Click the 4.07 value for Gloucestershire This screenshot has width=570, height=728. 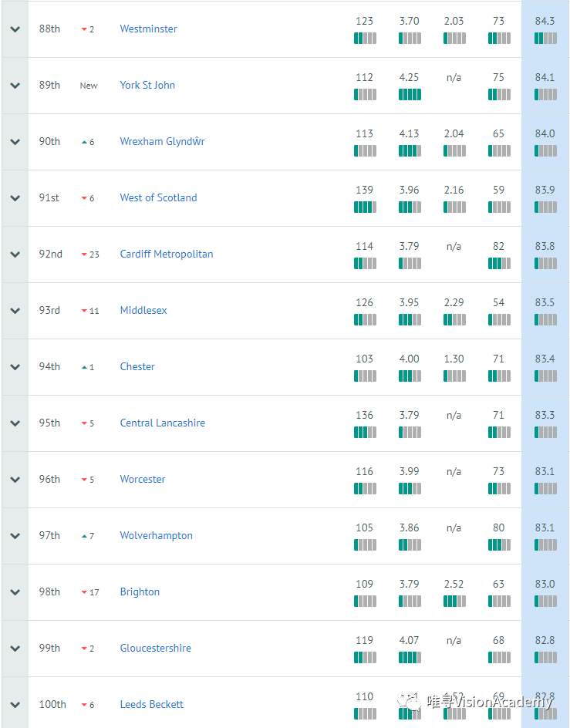coord(410,640)
